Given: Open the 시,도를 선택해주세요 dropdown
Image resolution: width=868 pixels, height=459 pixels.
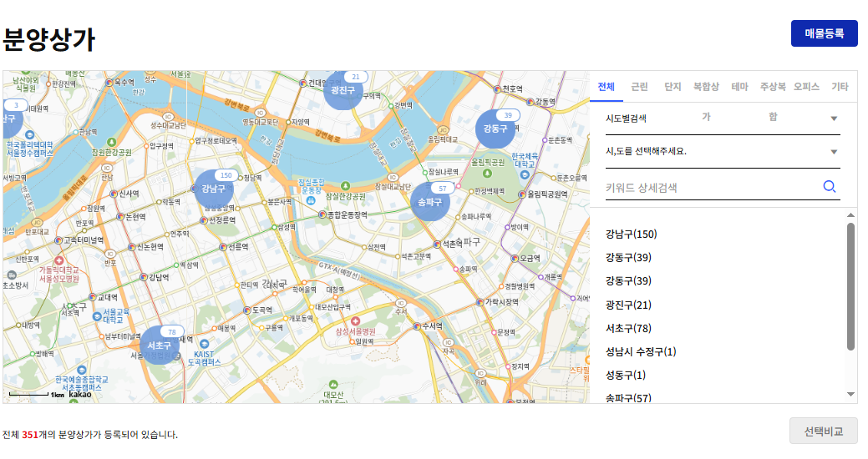Looking at the screenshot, I should [x=723, y=152].
